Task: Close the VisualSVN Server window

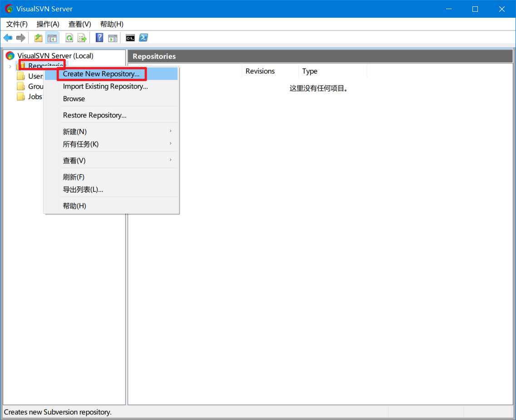Action: 501,9
